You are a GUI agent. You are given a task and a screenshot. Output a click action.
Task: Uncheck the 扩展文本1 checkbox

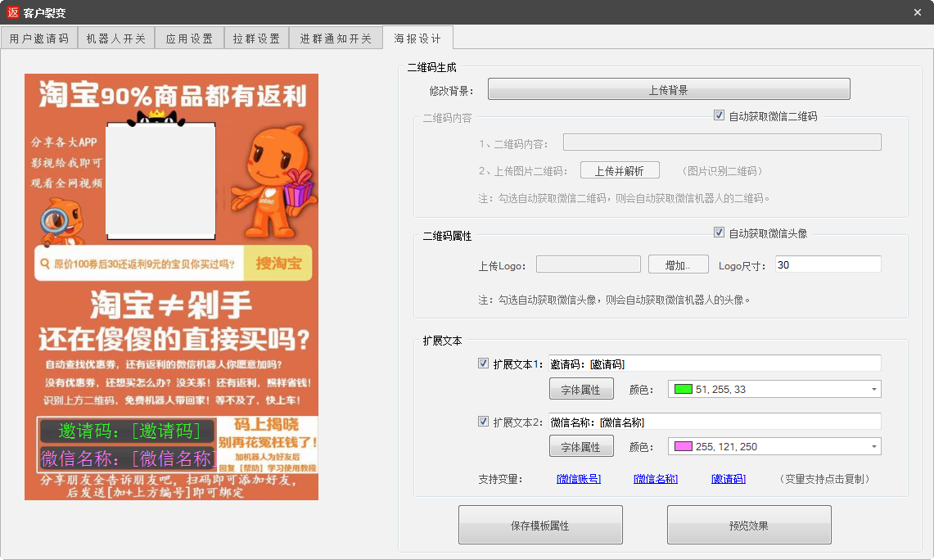[483, 364]
